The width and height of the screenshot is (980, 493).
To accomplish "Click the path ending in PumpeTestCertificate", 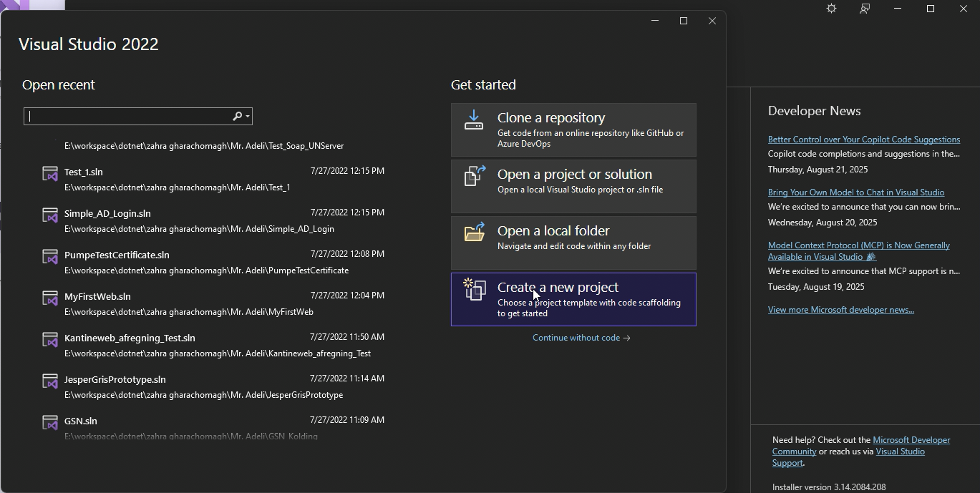I will point(207,270).
